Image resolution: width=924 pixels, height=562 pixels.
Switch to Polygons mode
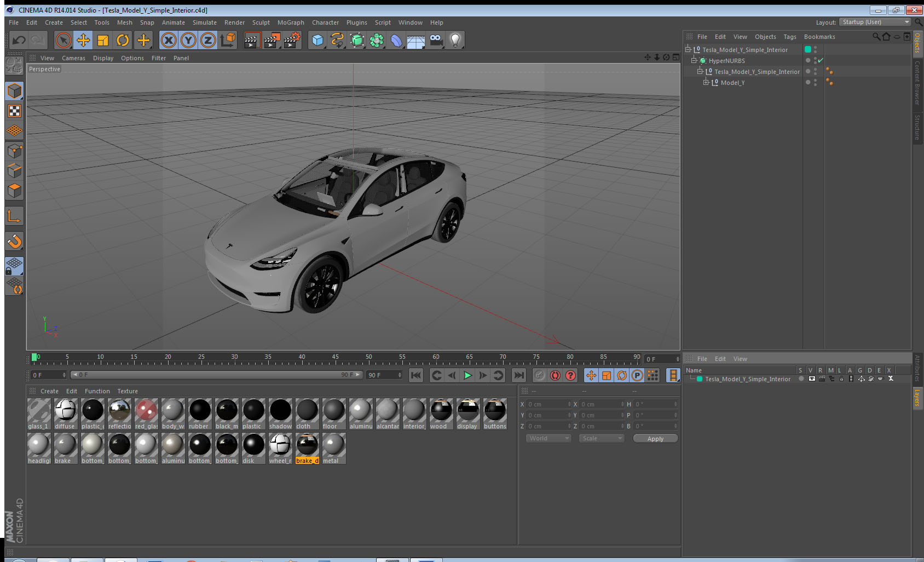coord(14,190)
